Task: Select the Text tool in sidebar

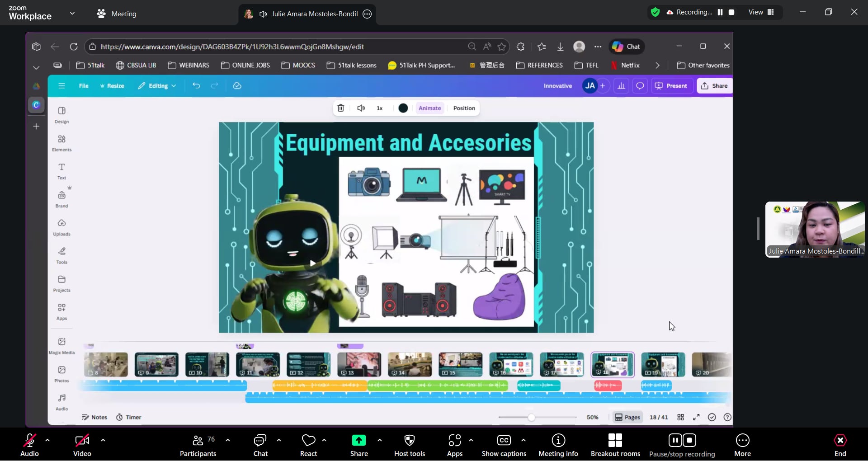Action: coord(61,170)
